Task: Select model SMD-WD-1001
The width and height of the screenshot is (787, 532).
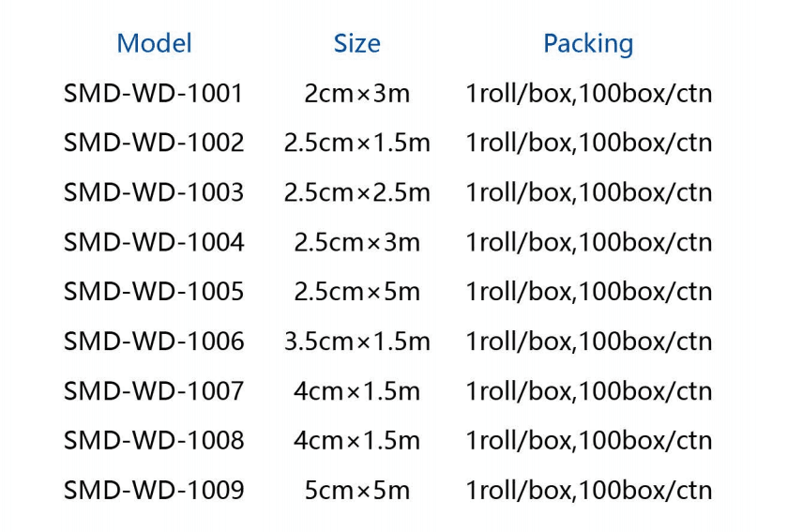Action: pyautogui.click(x=154, y=93)
